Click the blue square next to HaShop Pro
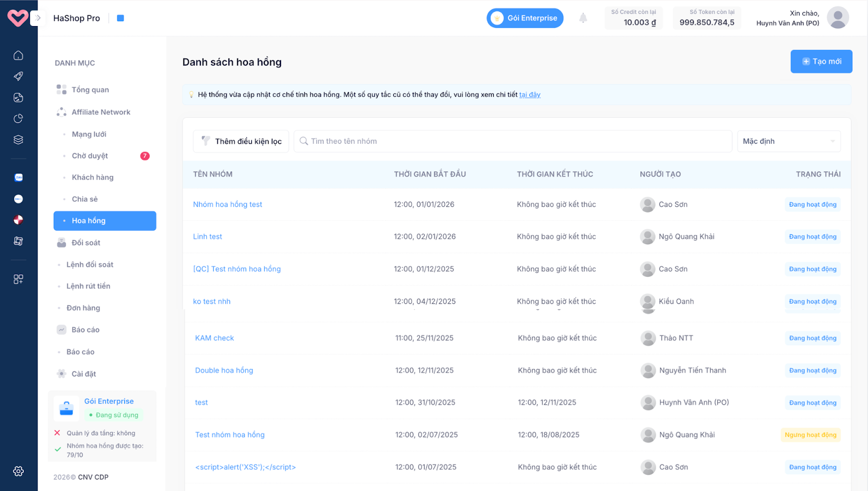 tap(120, 18)
